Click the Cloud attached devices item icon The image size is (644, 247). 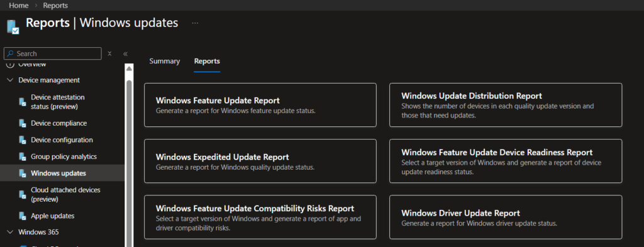point(23,194)
